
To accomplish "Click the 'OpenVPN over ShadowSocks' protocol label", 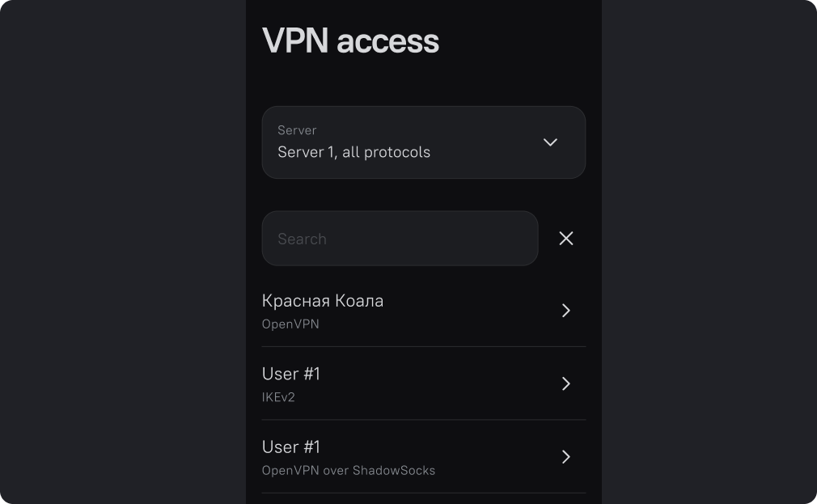I will pyautogui.click(x=349, y=470).
